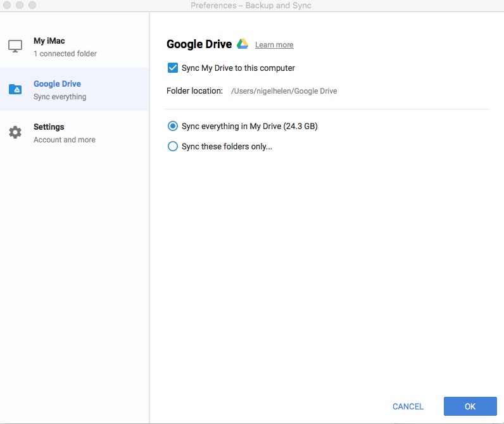Image resolution: width=504 pixels, height=424 pixels.
Task: Select the Google Drive sidebar tab label
Action: click(57, 84)
